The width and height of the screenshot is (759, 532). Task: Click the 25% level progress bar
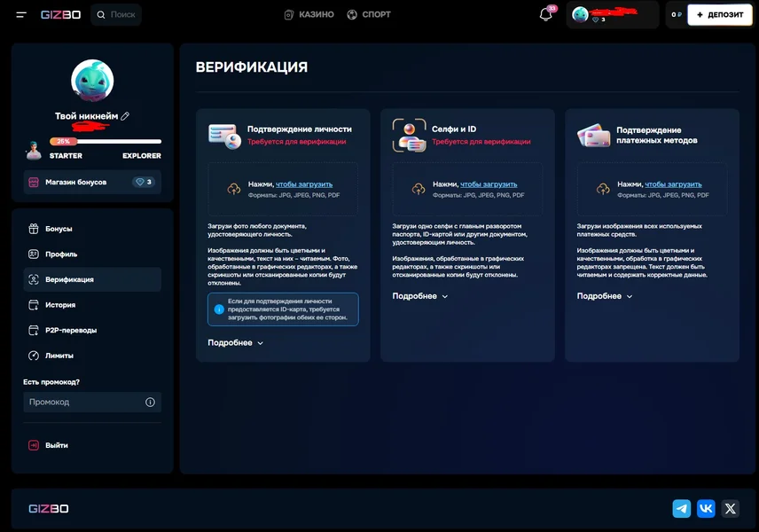[x=106, y=141]
